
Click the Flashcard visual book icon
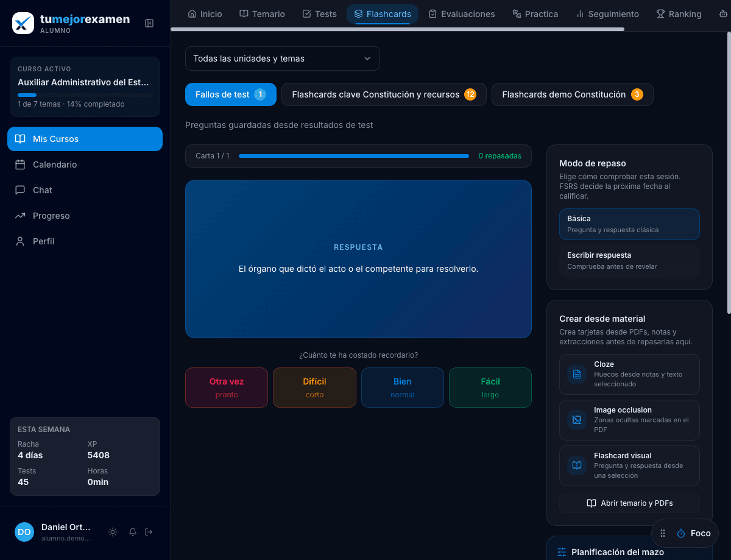(x=577, y=466)
